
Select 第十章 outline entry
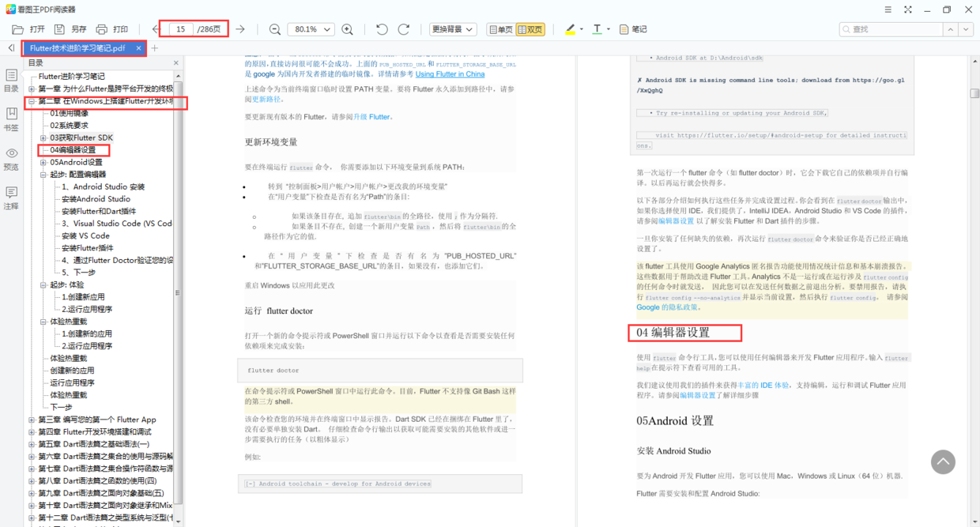pyautogui.click(x=105, y=506)
